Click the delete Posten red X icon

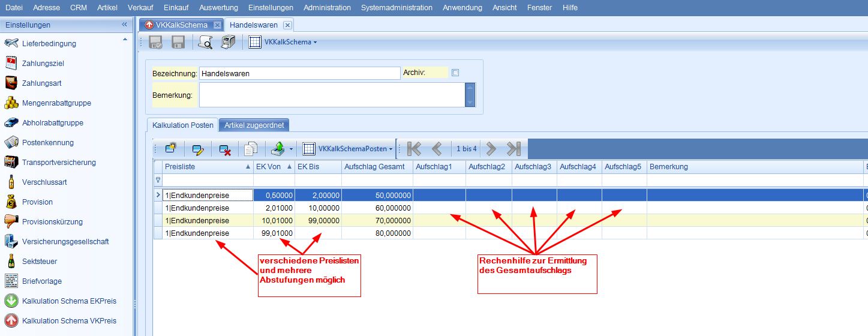tap(225, 149)
